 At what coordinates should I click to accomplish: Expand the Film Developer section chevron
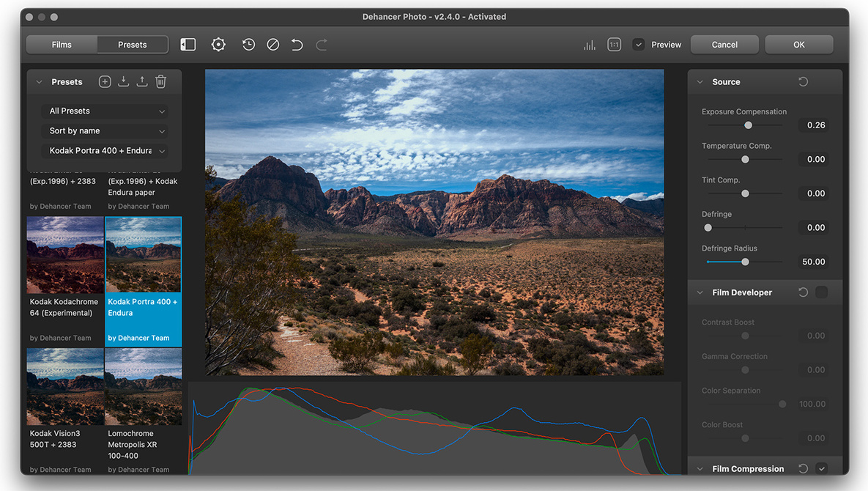[700, 292]
